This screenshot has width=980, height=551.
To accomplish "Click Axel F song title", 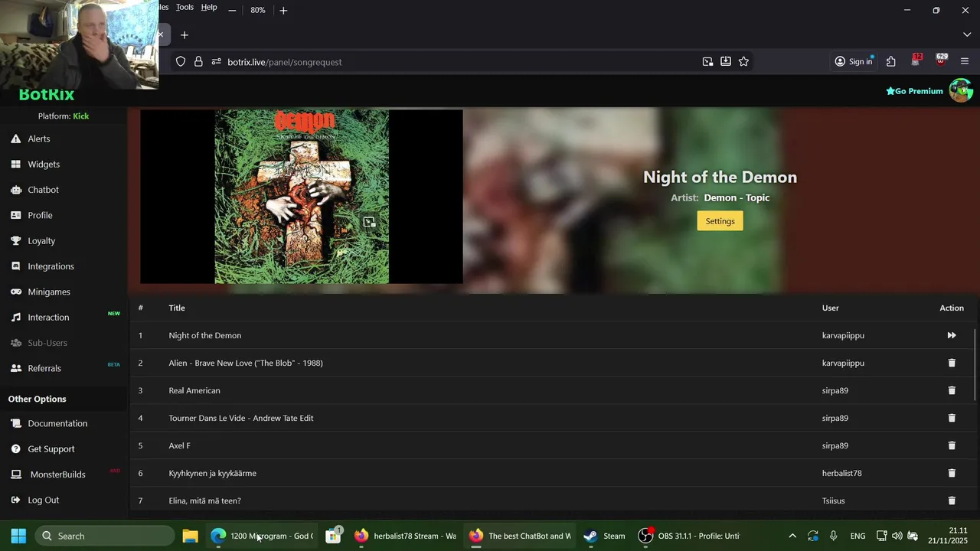I will pyautogui.click(x=179, y=445).
